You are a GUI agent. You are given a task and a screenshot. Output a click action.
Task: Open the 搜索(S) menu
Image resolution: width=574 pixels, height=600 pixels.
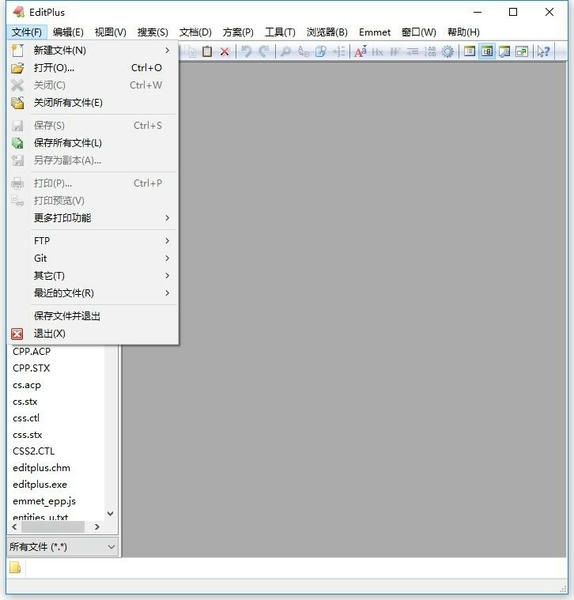pos(153,32)
